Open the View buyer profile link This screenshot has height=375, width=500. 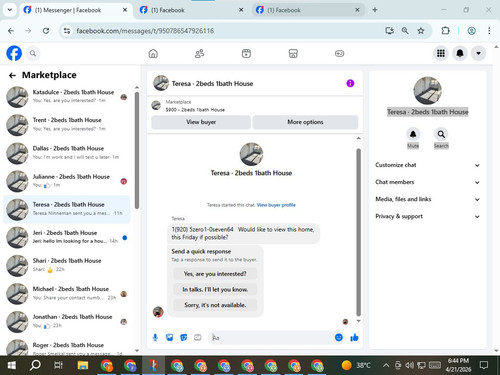(x=276, y=205)
